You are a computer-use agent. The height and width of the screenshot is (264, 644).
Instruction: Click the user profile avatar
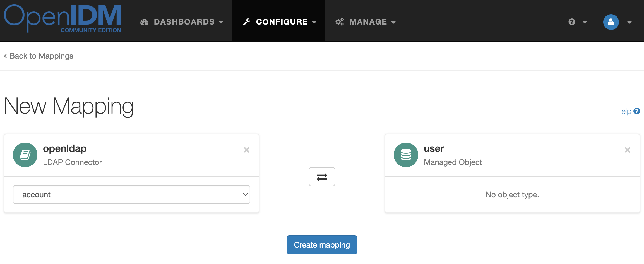[611, 22]
